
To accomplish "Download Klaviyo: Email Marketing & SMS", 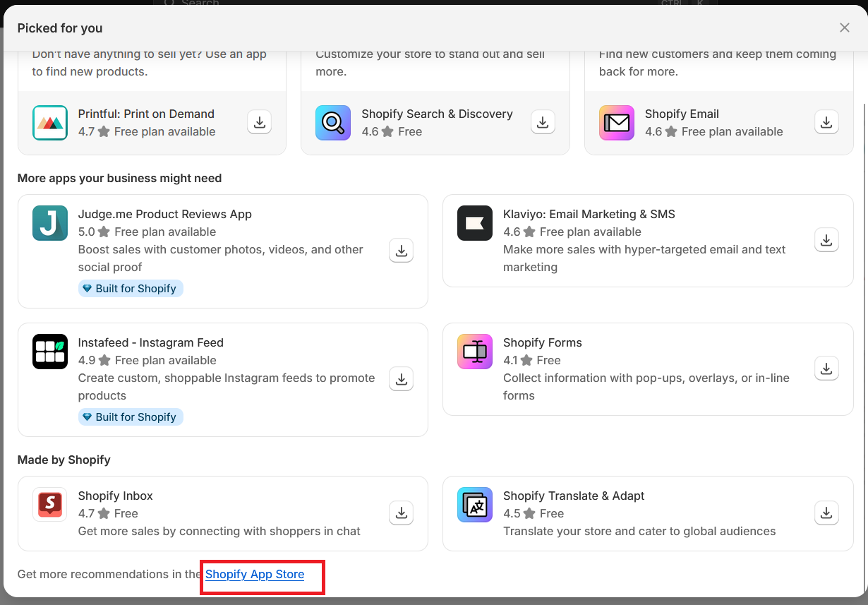I will [x=826, y=240].
